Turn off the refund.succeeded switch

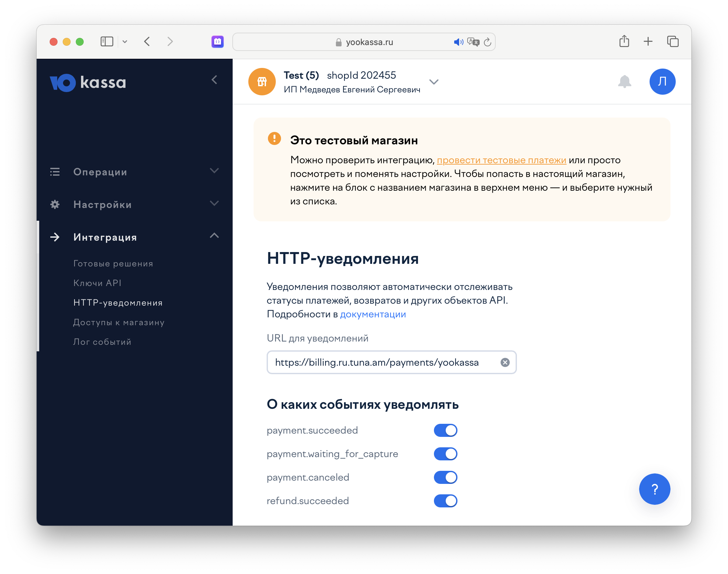pyautogui.click(x=445, y=501)
